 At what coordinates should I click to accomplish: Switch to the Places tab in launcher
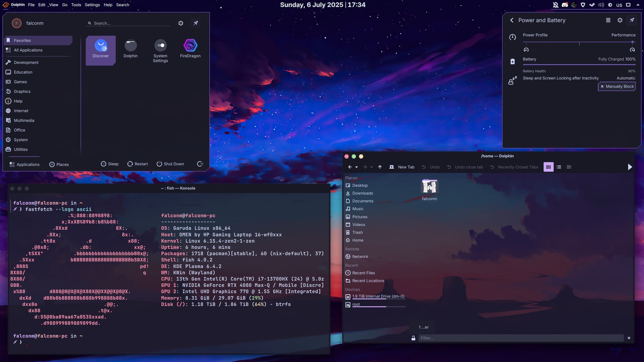click(x=59, y=164)
